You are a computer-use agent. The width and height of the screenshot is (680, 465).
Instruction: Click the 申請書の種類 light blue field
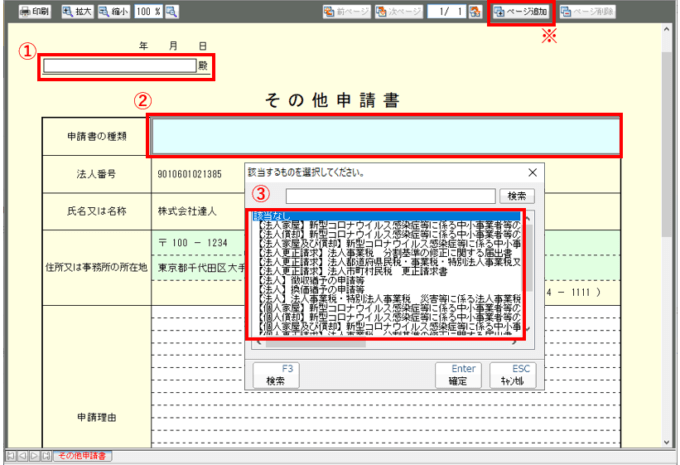(x=386, y=136)
